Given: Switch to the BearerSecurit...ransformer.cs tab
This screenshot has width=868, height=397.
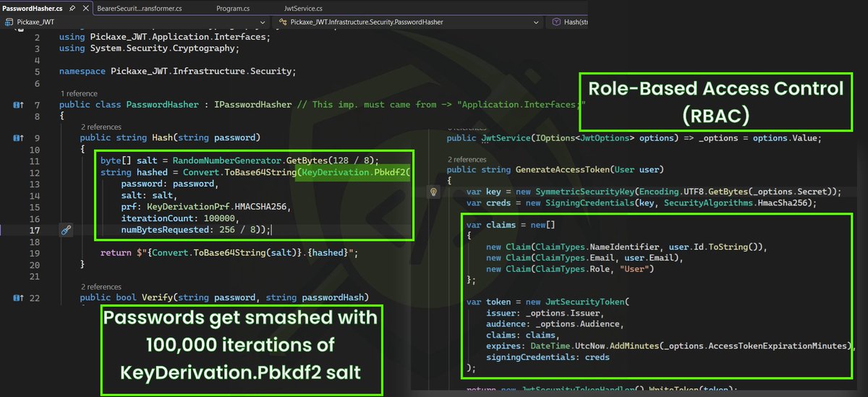Looking at the screenshot, I should [141, 8].
